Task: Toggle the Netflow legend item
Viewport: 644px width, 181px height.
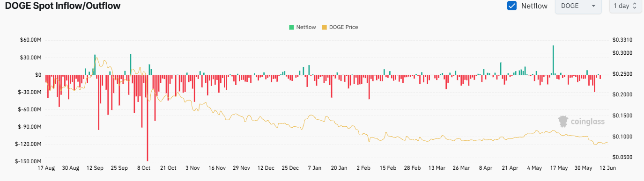Action: tap(303, 27)
